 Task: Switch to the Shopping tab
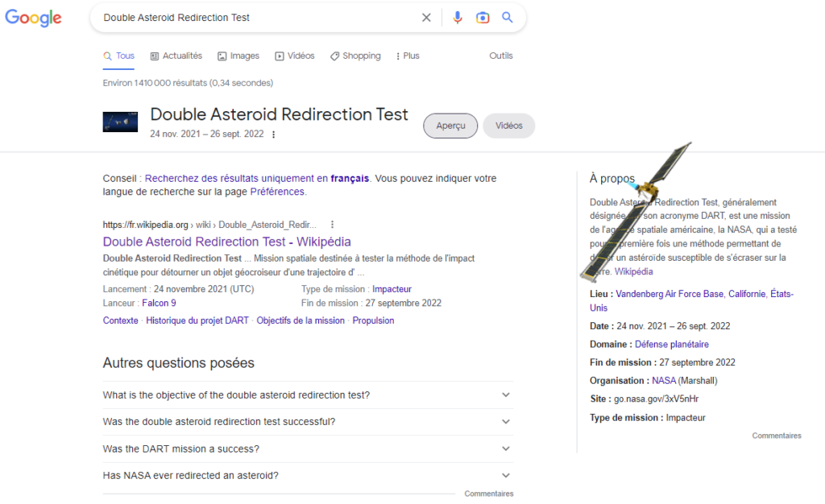click(x=355, y=56)
